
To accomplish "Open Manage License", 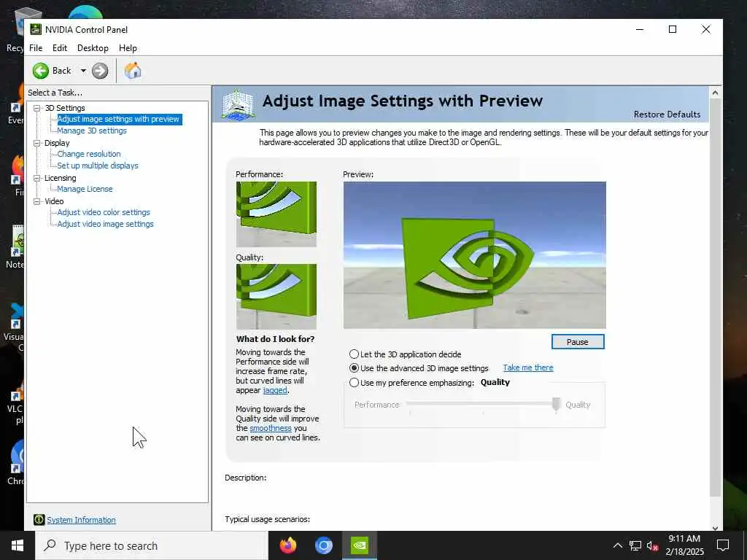I will click(x=85, y=189).
